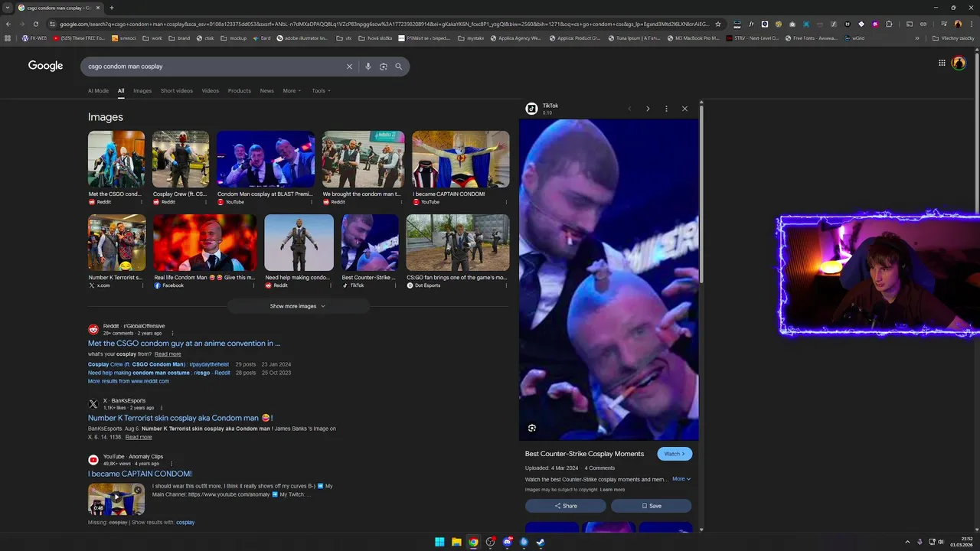The width and height of the screenshot is (980, 551).
Task: Open options for BanKsEsports X result
Action: pyautogui.click(x=162, y=408)
